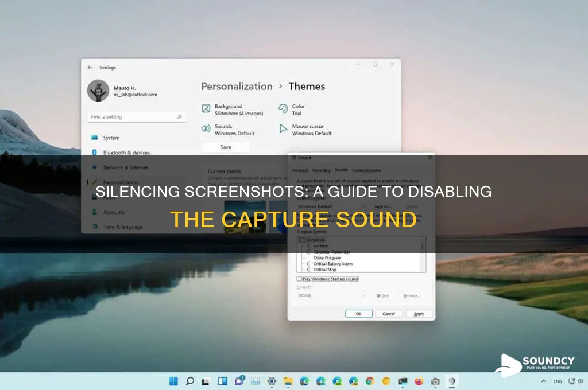Select the Sounds tab in Sound dialog
Viewport: 588px width, 390px height.
pos(341,170)
